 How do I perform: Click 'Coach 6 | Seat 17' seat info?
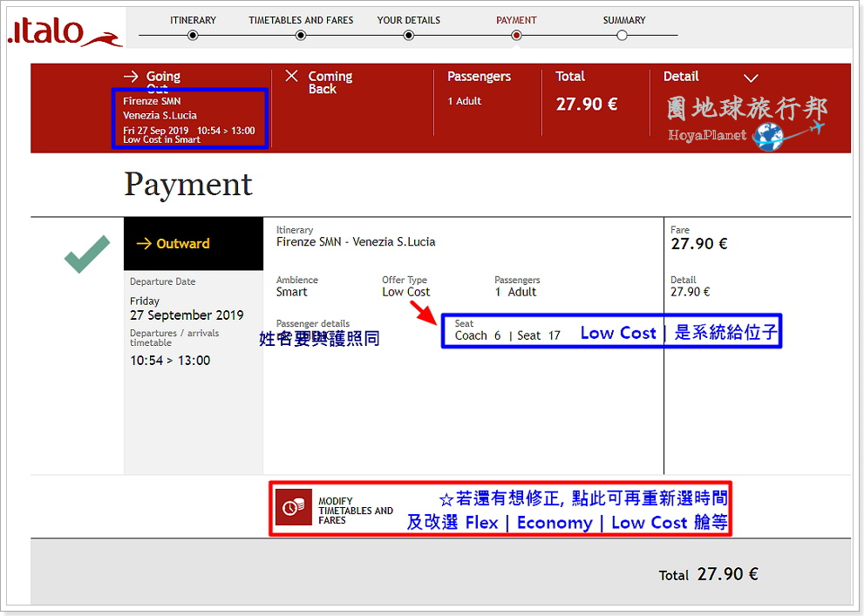pyautogui.click(x=507, y=335)
